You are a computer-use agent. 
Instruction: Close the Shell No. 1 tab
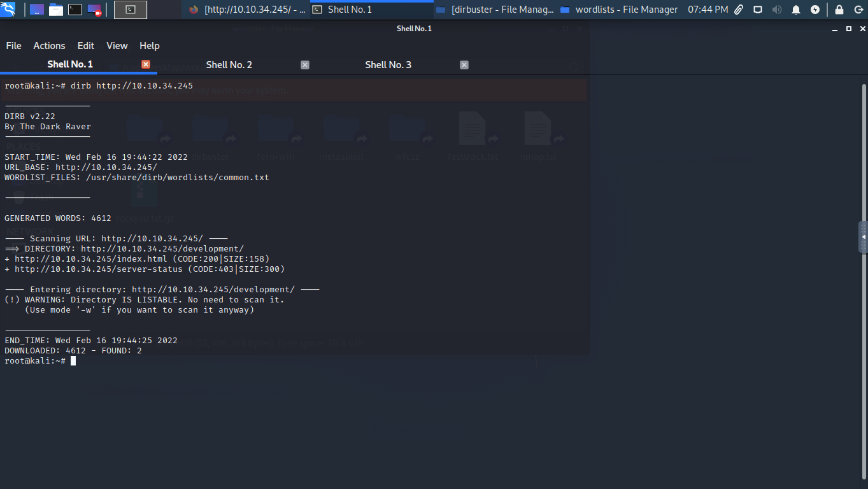(x=146, y=64)
